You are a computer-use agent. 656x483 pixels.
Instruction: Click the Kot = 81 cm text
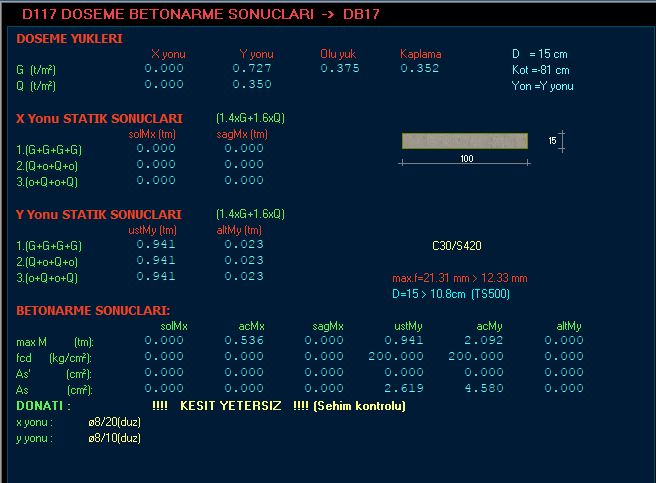pyautogui.click(x=540, y=70)
